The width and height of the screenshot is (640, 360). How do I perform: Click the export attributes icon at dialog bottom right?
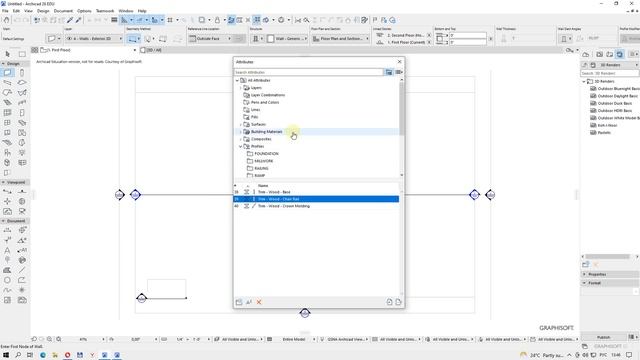pos(398,302)
